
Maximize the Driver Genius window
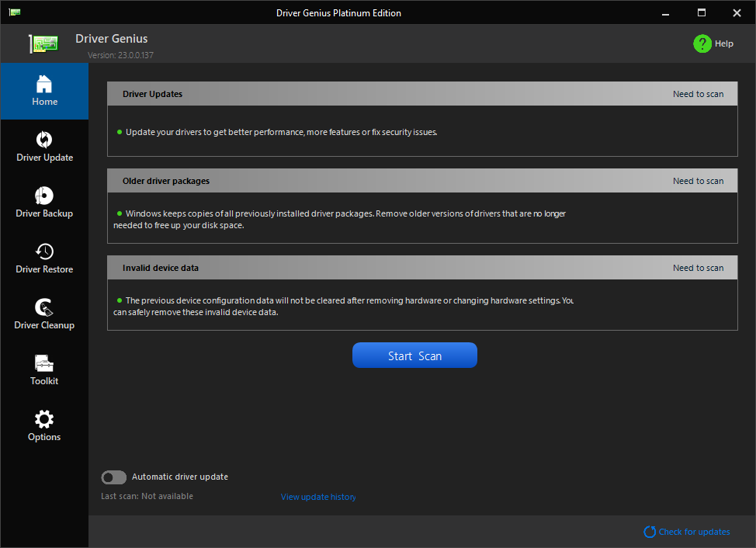[702, 12]
